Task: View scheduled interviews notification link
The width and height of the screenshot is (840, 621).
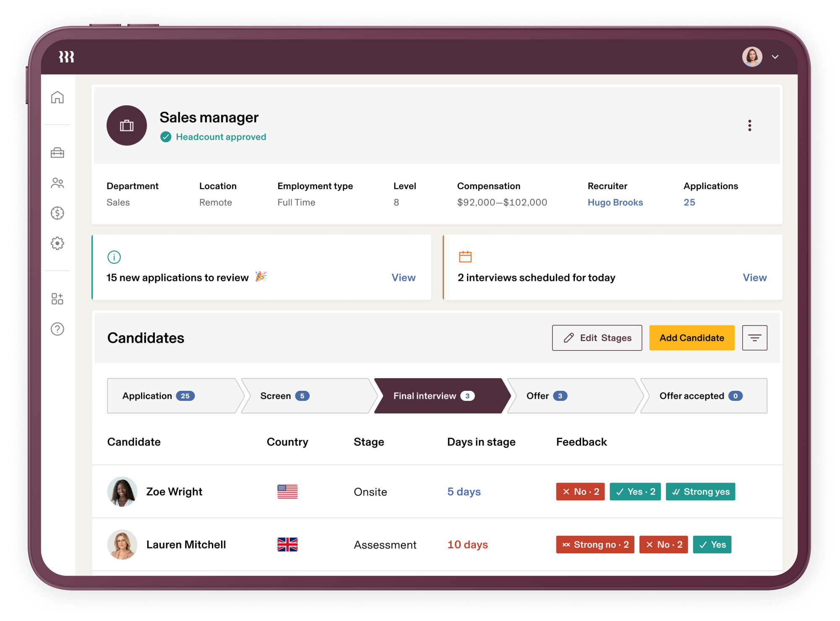Action: (754, 277)
